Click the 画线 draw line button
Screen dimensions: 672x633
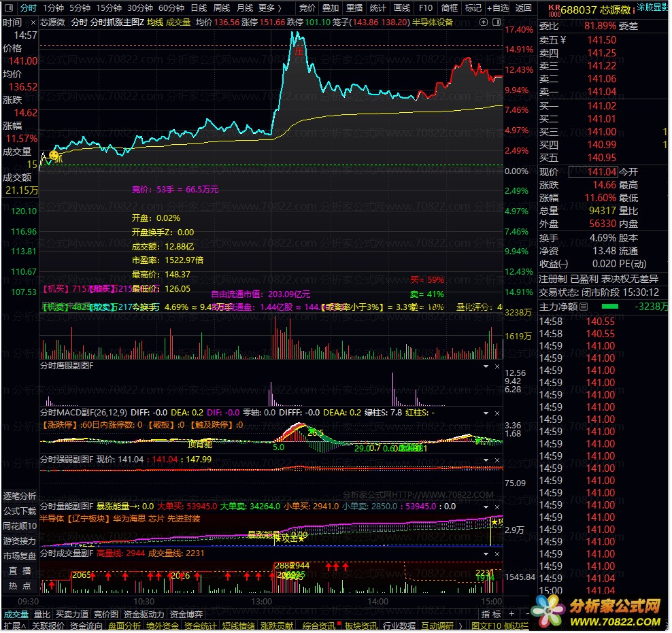click(x=403, y=8)
